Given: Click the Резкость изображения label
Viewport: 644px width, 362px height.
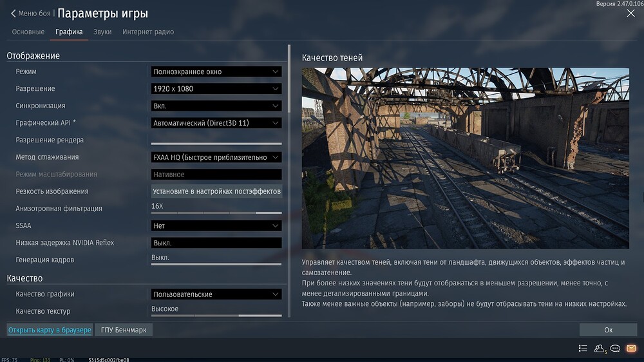Looking at the screenshot, I should coord(52,191).
